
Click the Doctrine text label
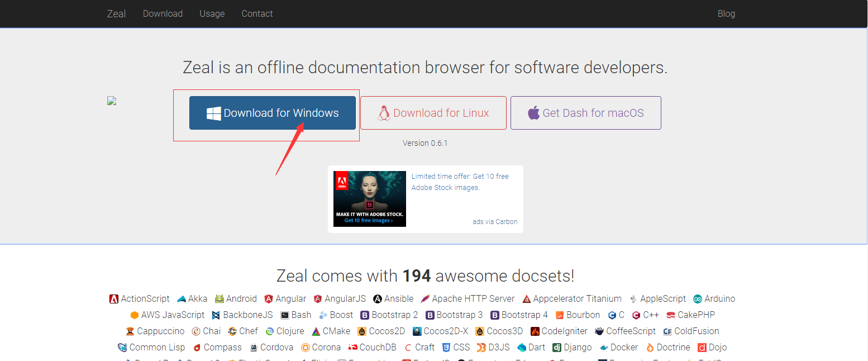click(674, 348)
